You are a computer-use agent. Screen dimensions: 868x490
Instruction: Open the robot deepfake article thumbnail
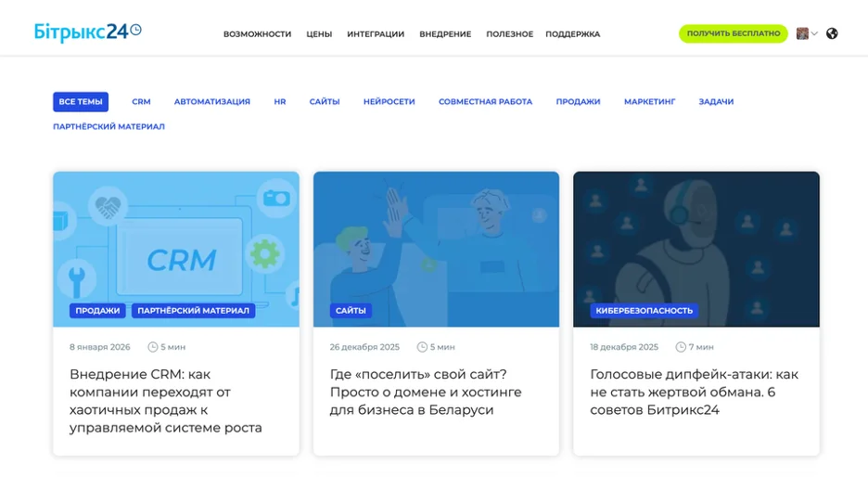coord(696,249)
